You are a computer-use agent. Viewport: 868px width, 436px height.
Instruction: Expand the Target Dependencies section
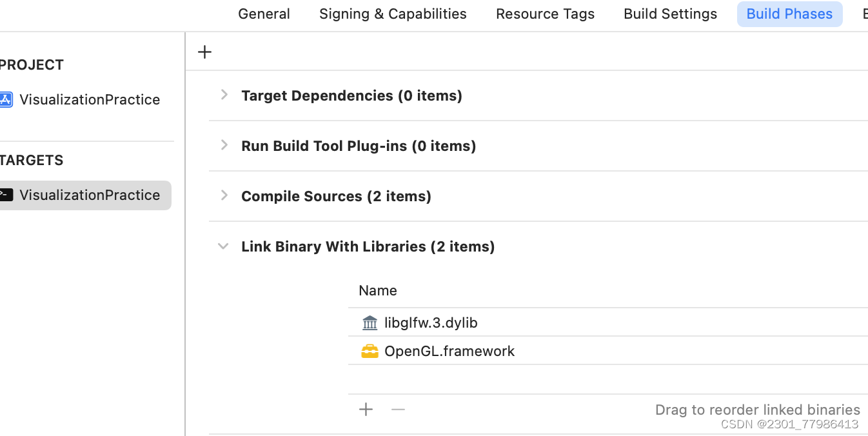point(224,95)
